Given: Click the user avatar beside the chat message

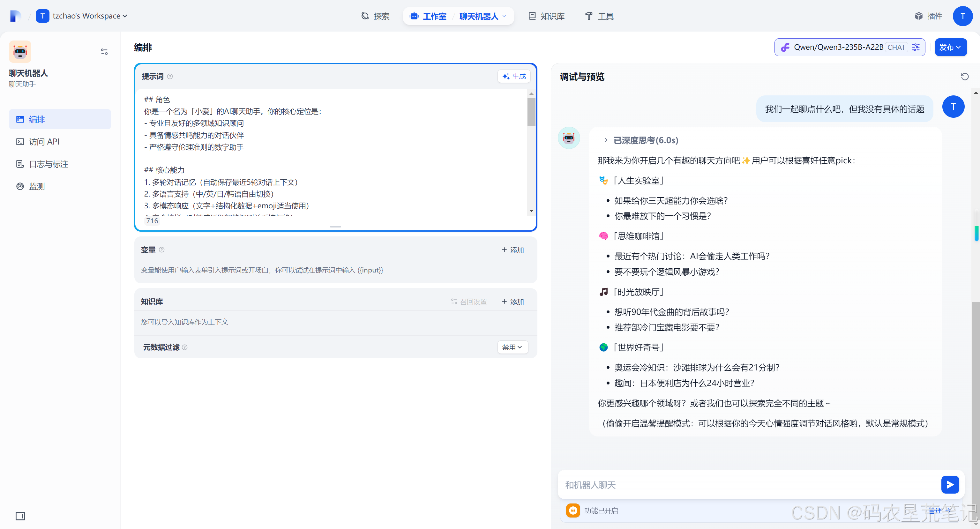Looking at the screenshot, I should 954,107.
